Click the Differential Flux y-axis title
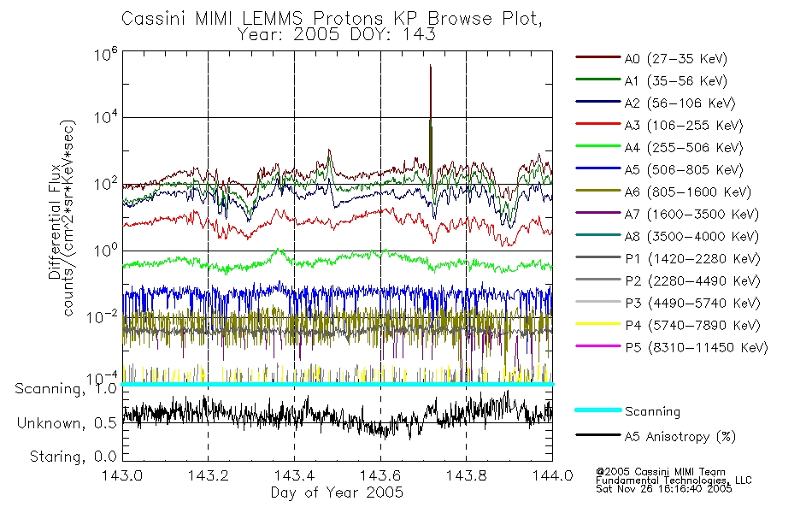This screenshot has width=812, height=513. pos(55,221)
